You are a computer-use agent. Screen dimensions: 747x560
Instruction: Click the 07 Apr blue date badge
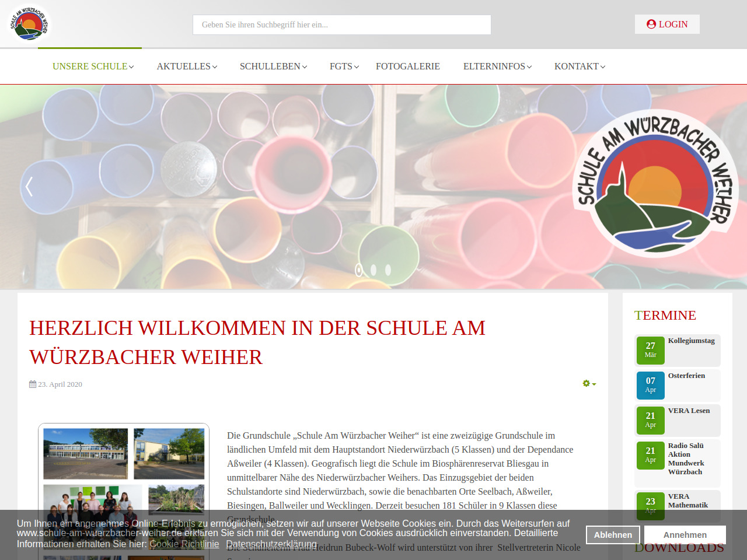[x=650, y=385]
